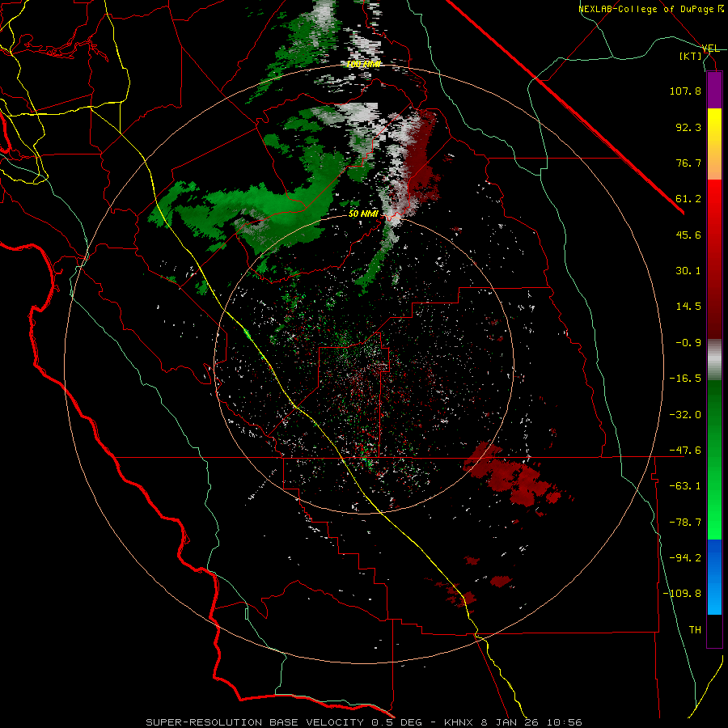Click the 61.2 legend value
Image resolution: width=728 pixels, height=728 pixels.
click(688, 199)
